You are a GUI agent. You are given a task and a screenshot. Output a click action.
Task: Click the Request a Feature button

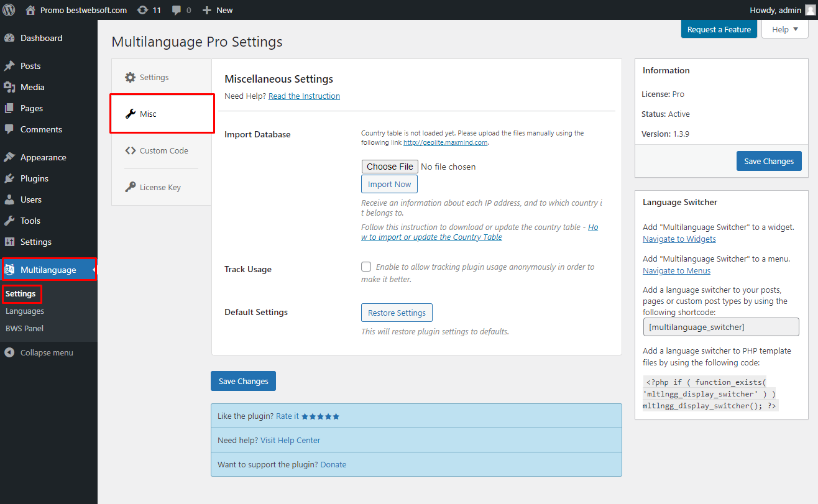(719, 29)
